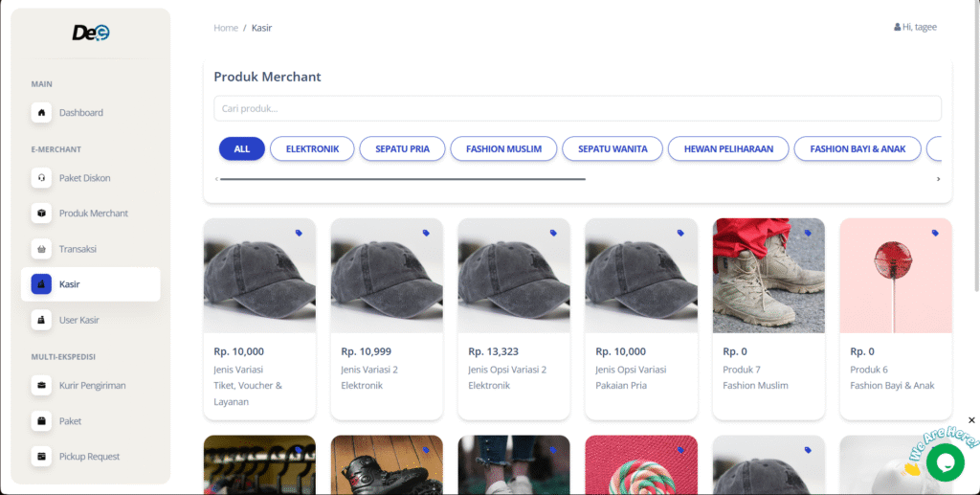Screen dimensions: 980x495
Task: Click the Pickup Request icon
Action: 41,457
